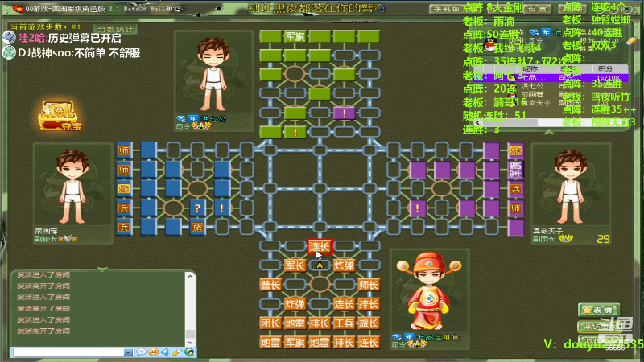The image size is (644, 362).
Task: Click the yellow arrow marker below 连长
Action: (320, 266)
